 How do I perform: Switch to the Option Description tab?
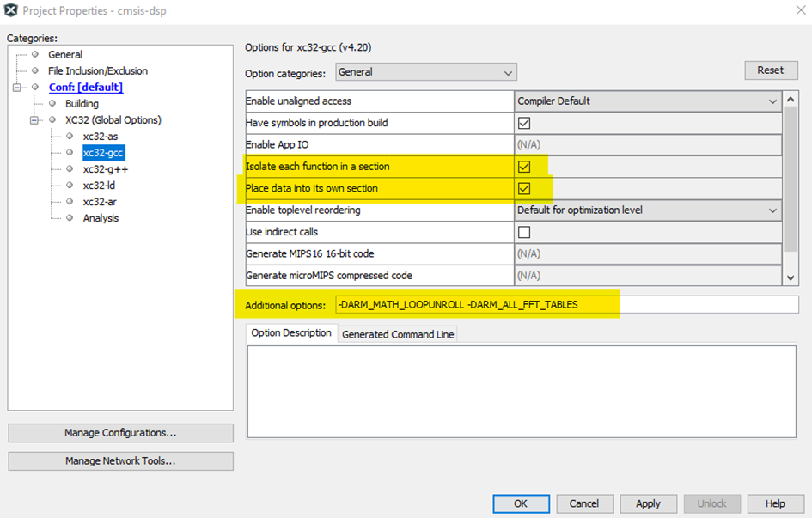pyautogui.click(x=291, y=333)
